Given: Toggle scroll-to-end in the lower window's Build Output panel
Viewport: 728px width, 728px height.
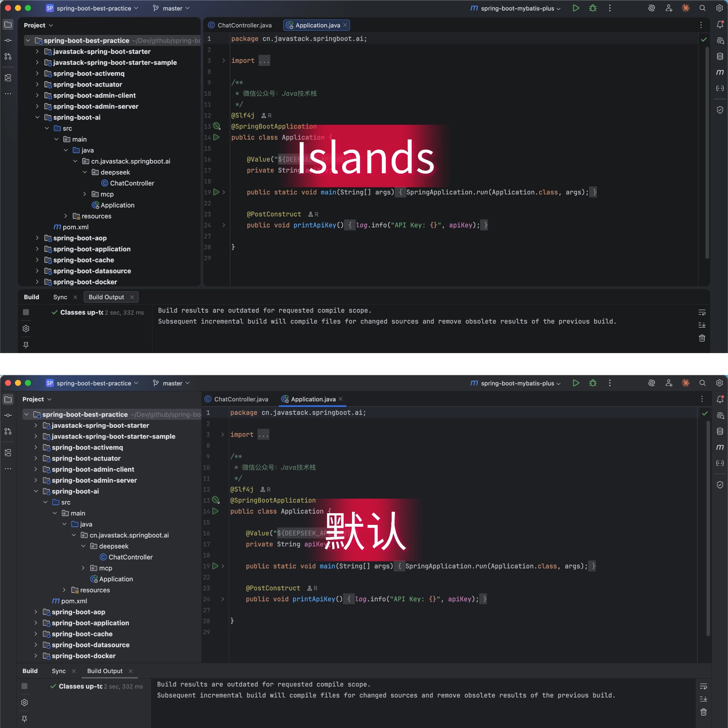Looking at the screenshot, I should coord(703,699).
